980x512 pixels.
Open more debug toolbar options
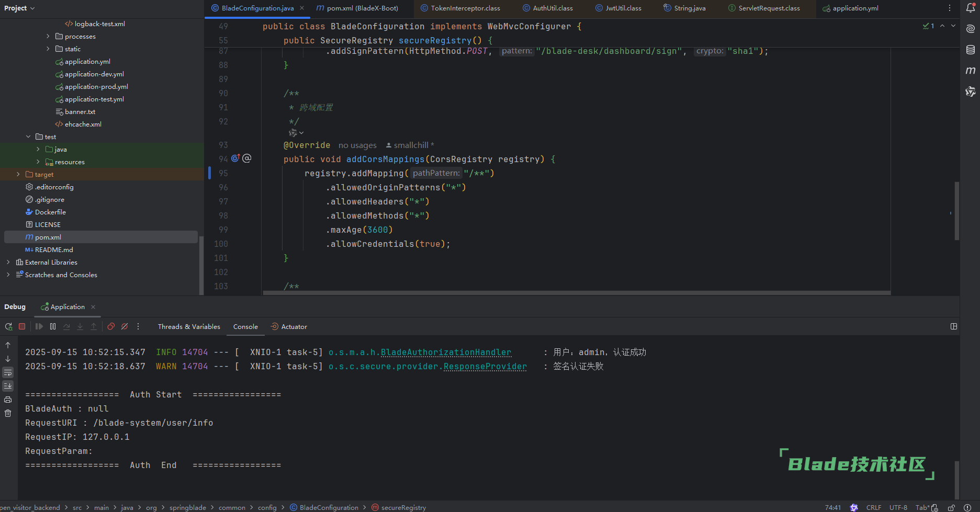pyautogui.click(x=138, y=326)
